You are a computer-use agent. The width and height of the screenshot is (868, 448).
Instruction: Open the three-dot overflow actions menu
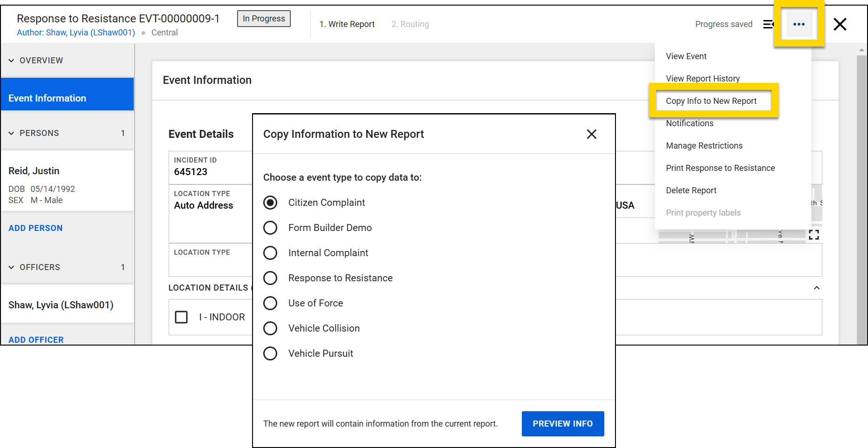(799, 24)
